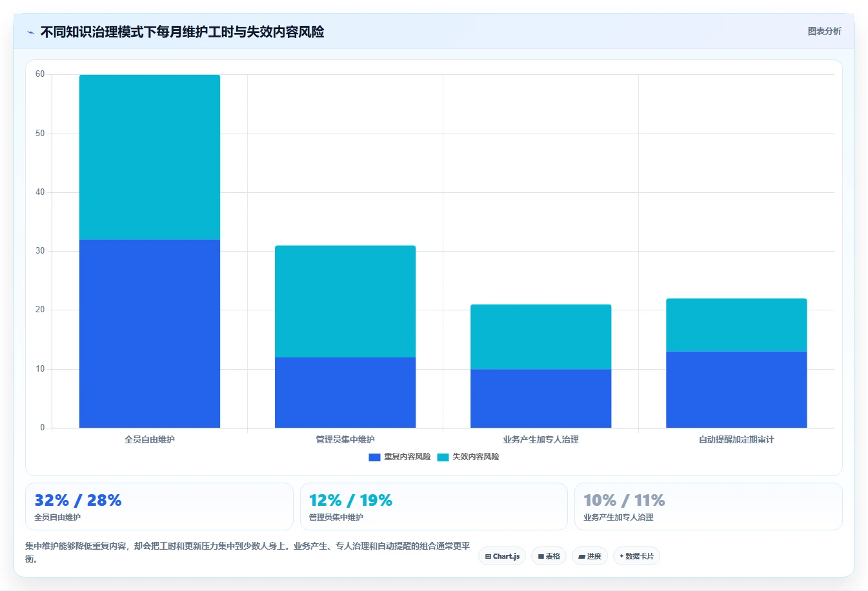Click the cyan segment of 自动提醒加定期审计 bar
This screenshot has width=868, height=591.
(x=736, y=325)
